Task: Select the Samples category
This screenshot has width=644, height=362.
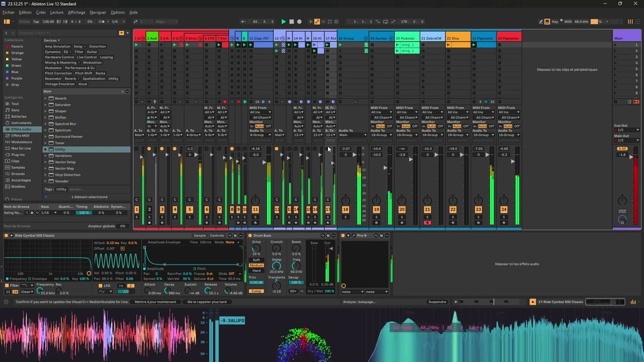Action: point(18,167)
